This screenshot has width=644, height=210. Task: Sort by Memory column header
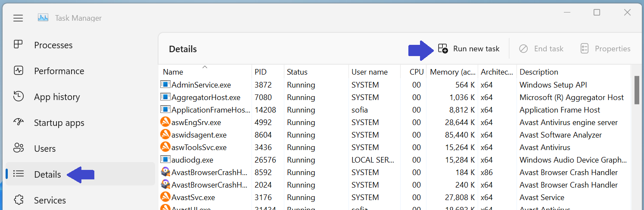click(453, 72)
